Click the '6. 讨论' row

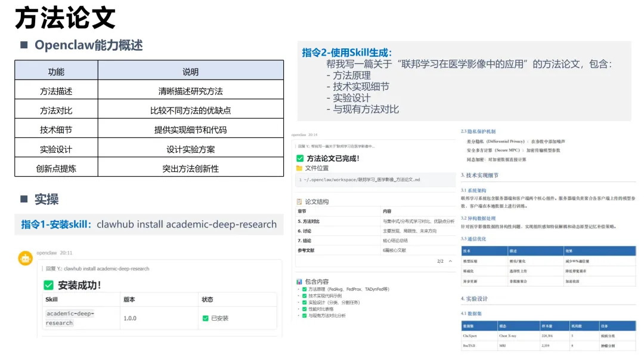(376, 231)
